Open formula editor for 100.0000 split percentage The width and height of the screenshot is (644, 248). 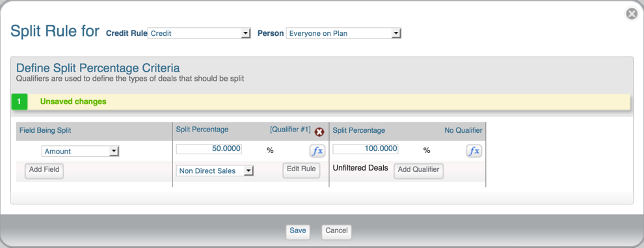[x=474, y=151]
